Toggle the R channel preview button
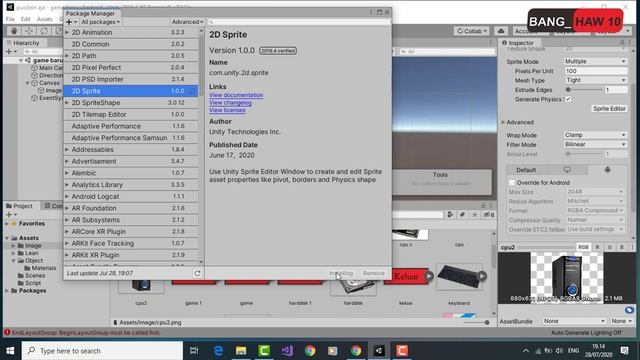The height and width of the screenshot is (360, 640). [x=598, y=247]
